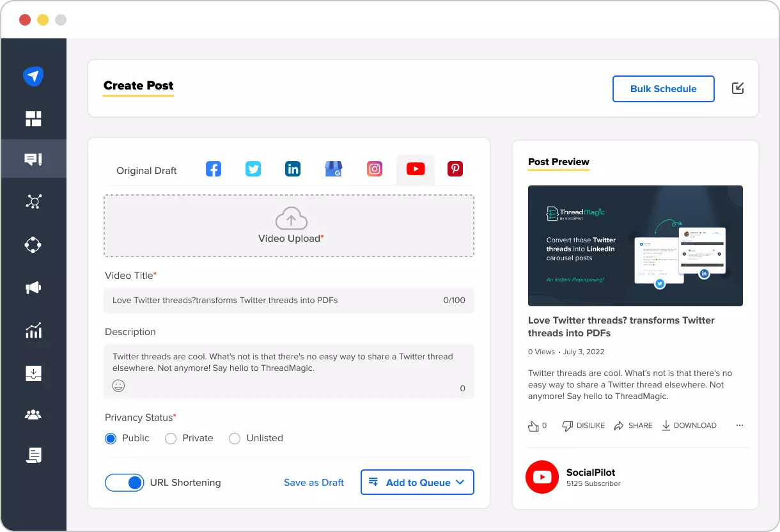Expand the Add to Queue dropdown
Screen dimensions: 780x532
(x=460, y=483)
